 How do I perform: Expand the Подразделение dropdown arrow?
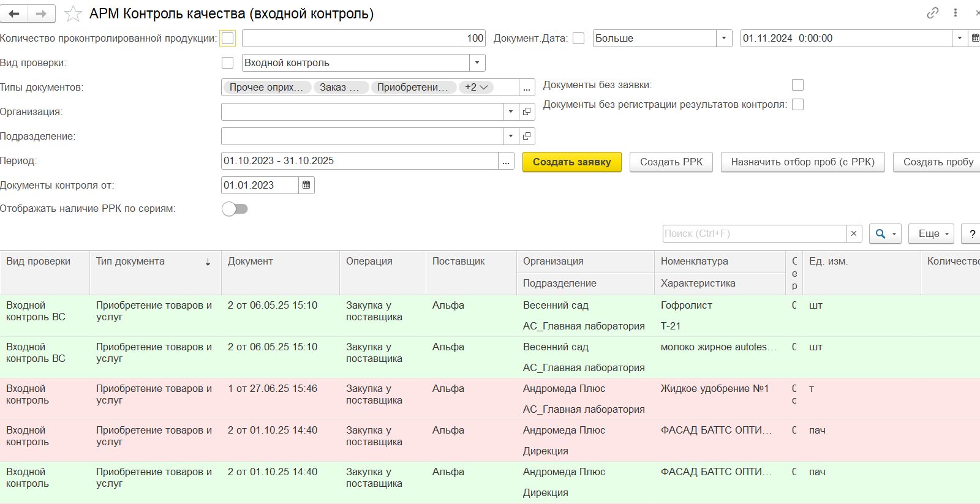point(511,137)
